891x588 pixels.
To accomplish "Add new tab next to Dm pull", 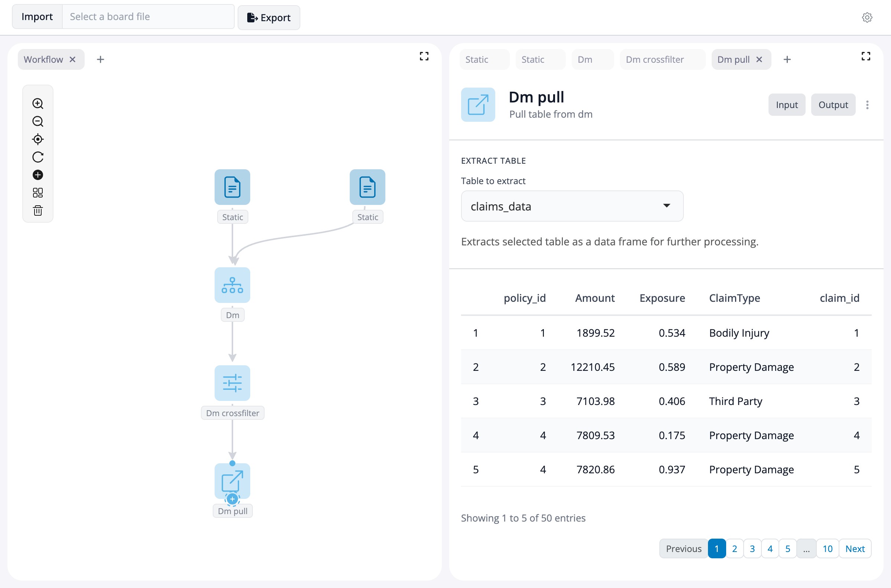I will pos(787,60).
